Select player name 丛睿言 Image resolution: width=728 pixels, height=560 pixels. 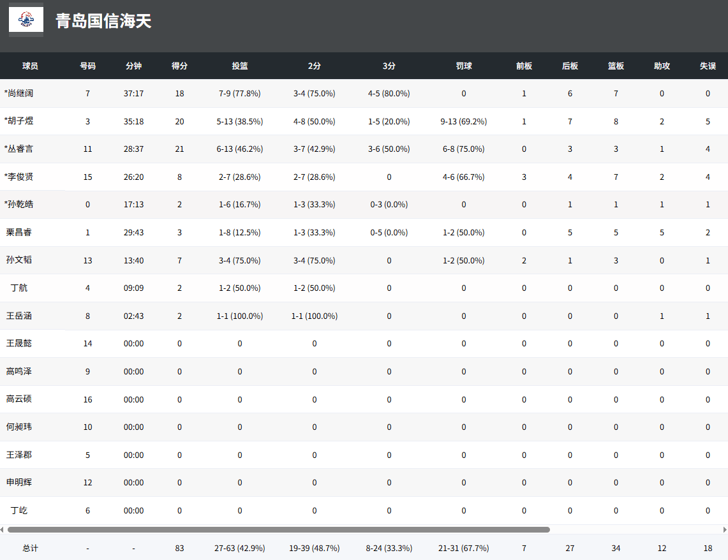pyautogui.click(x=19, y=149)
